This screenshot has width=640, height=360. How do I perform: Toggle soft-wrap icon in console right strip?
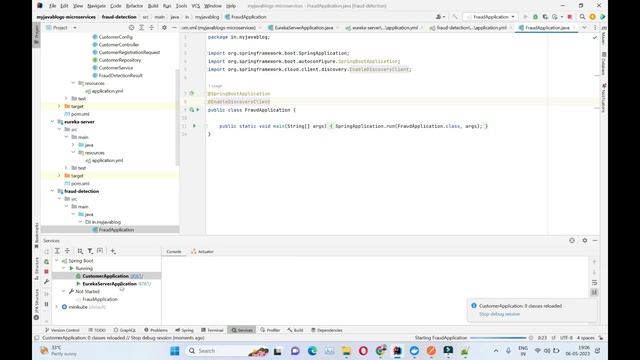594,282
